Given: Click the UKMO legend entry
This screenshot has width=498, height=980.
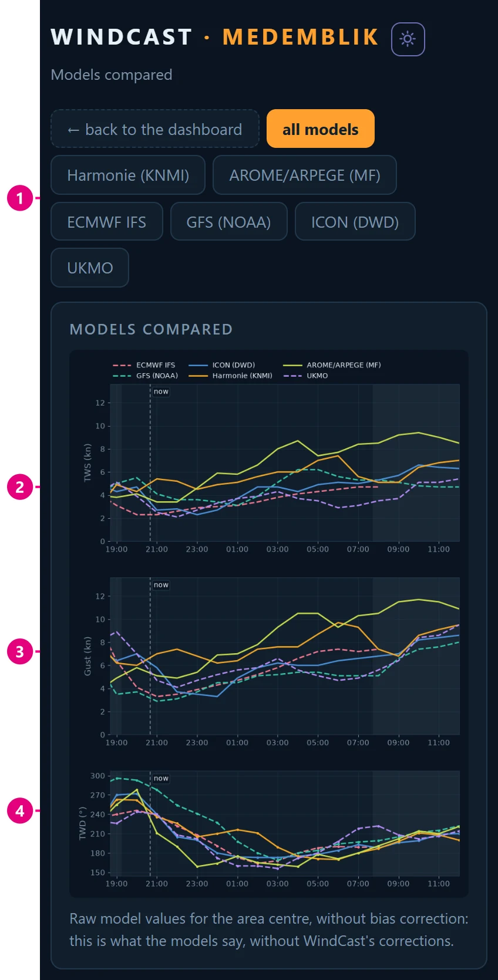Looking at the screenshot, I should 305,376.
